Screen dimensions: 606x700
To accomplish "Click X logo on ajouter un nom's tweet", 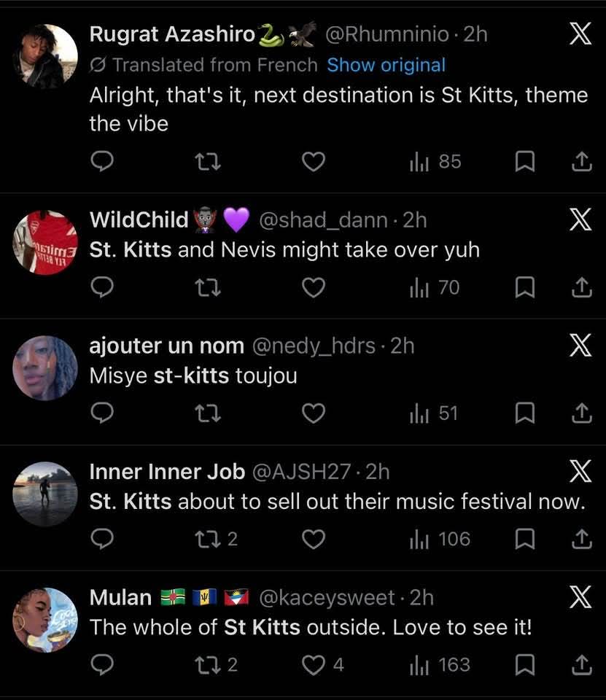I will point(580,346).
